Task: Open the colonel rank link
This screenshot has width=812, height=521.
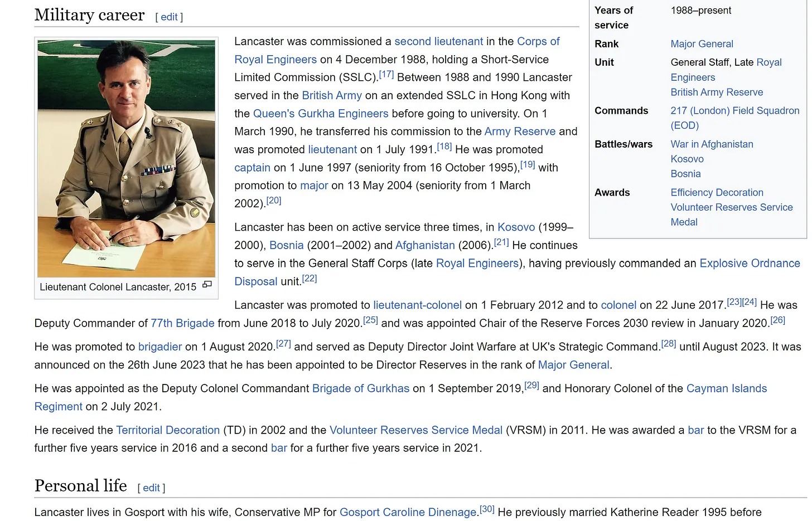Action: click(618, 305)
